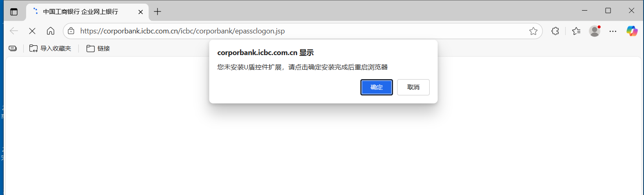This screenshot has width=644, height=195.
Task: Close the 中国工商银行 企业网上银行 tab
Action: pos(140,12)
